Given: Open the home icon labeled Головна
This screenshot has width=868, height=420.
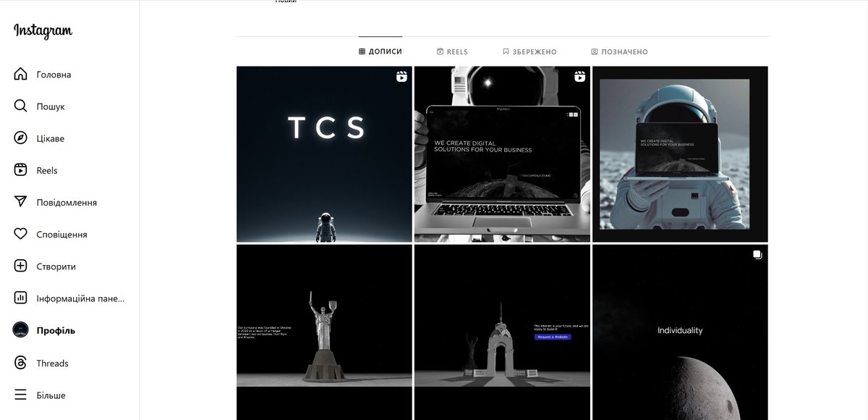Looking at the screenshot, I should pos(21,75).
